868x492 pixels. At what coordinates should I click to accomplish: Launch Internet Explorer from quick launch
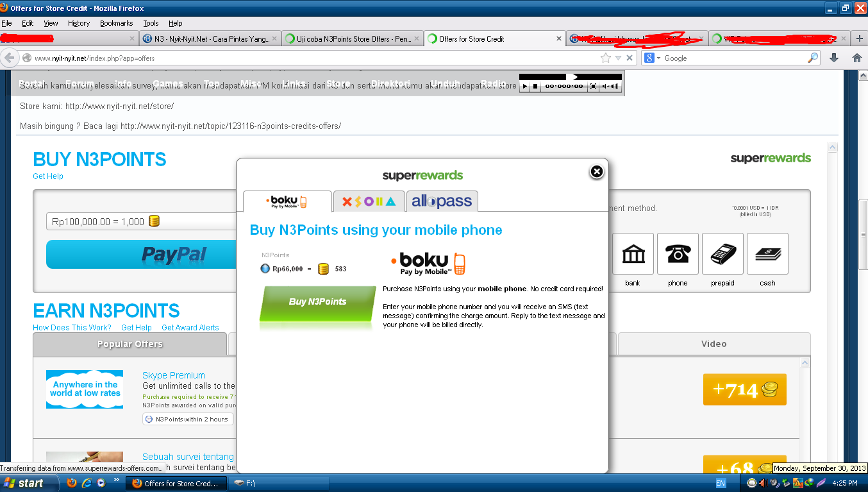click(x=87, y=483)
